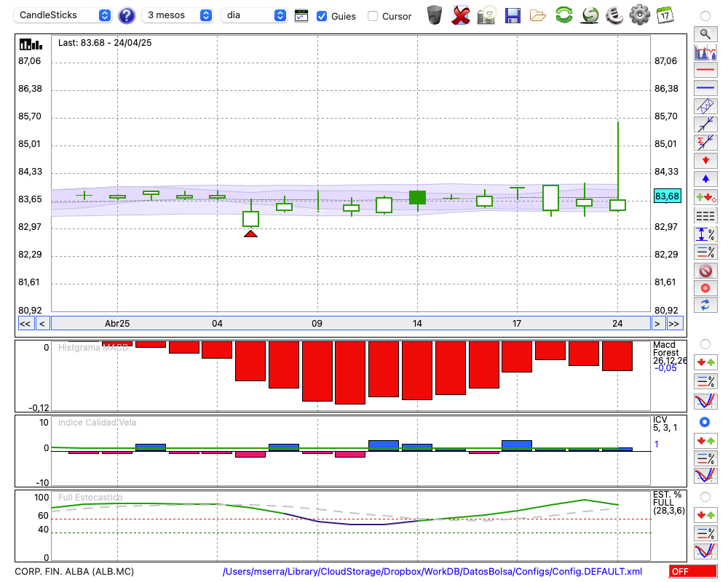Image resolution: width=728 pixels, height=582 pixels.
Task: Click the dashed grid lines icon
Action: pos(705,216)
